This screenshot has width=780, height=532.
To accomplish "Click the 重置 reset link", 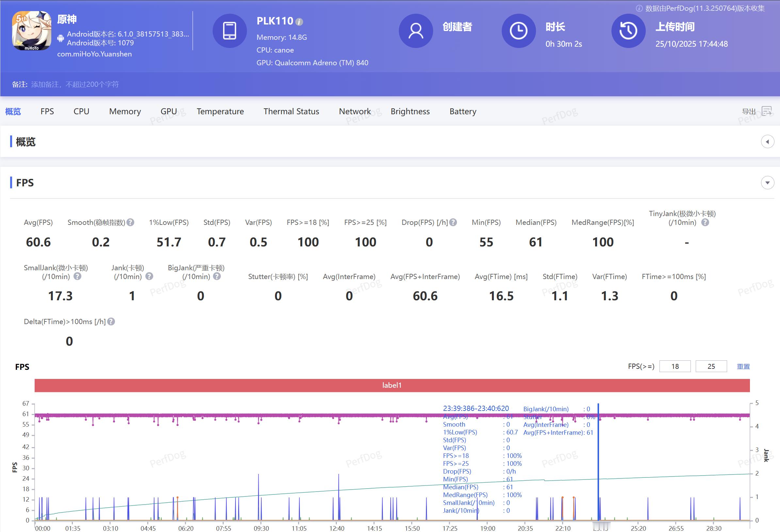I will coord(743,367).
